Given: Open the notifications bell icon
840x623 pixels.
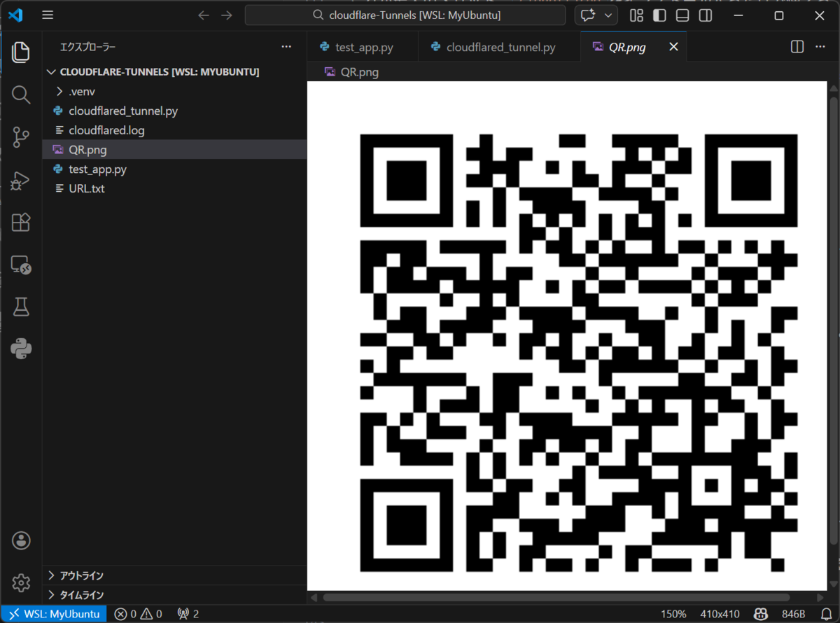Looking at the screenshot, I should point(826,614).
